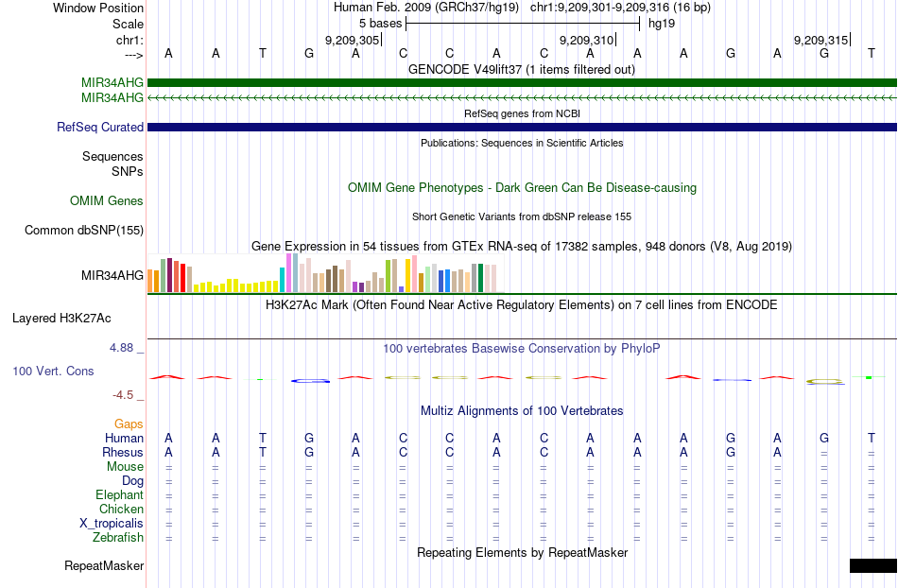Open the Short Genetic Variants from dbSNP title
The image size is (898, 588).
[522, 217]
